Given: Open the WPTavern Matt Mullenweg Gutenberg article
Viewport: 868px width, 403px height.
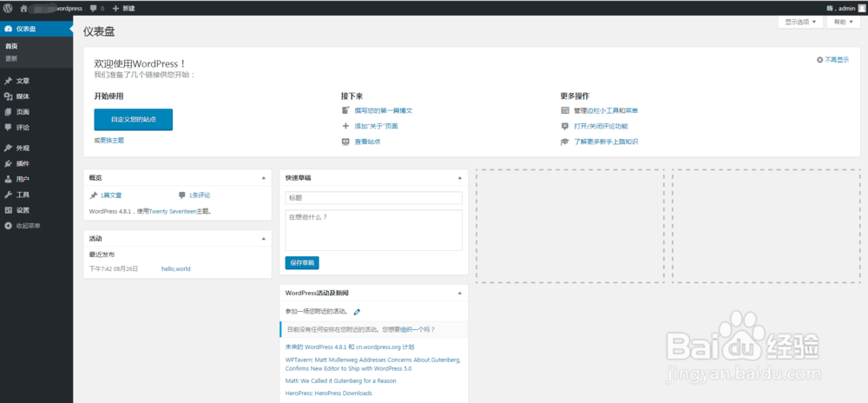Looking at the screenshot, I should pos(373,364).
